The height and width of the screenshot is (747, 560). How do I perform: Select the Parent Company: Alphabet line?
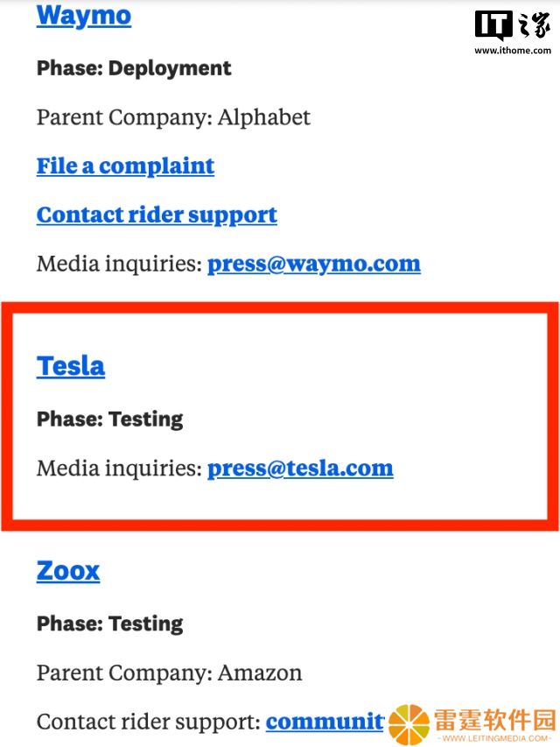173,117
